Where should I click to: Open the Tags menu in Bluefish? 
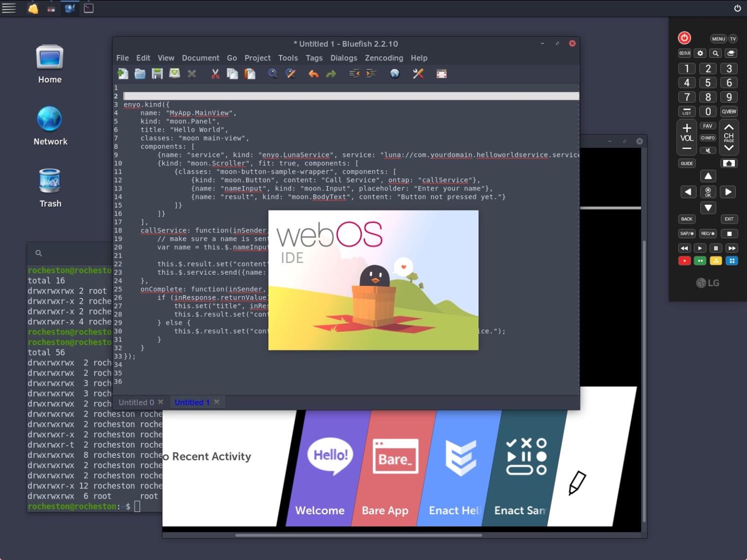click(314, 58)
